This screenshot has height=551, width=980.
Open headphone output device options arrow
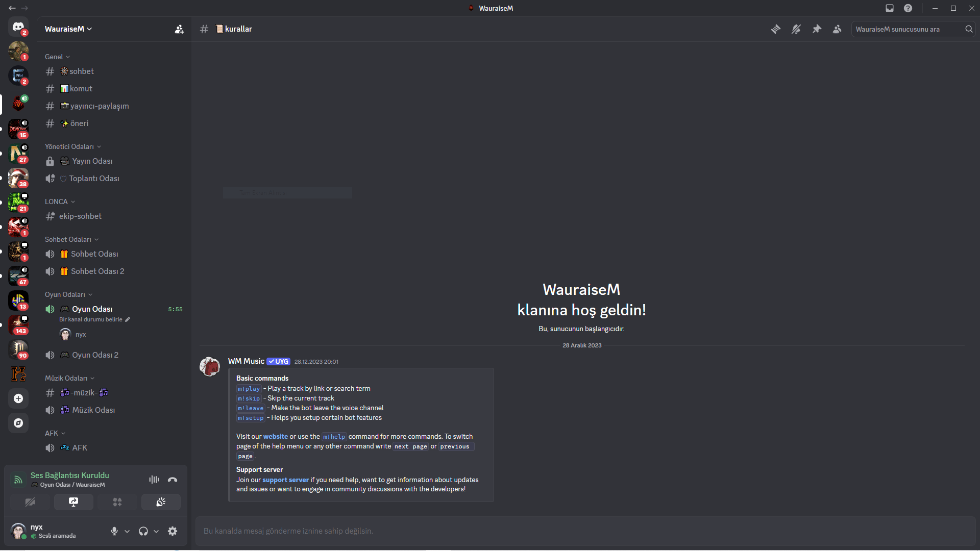[156, 531]
